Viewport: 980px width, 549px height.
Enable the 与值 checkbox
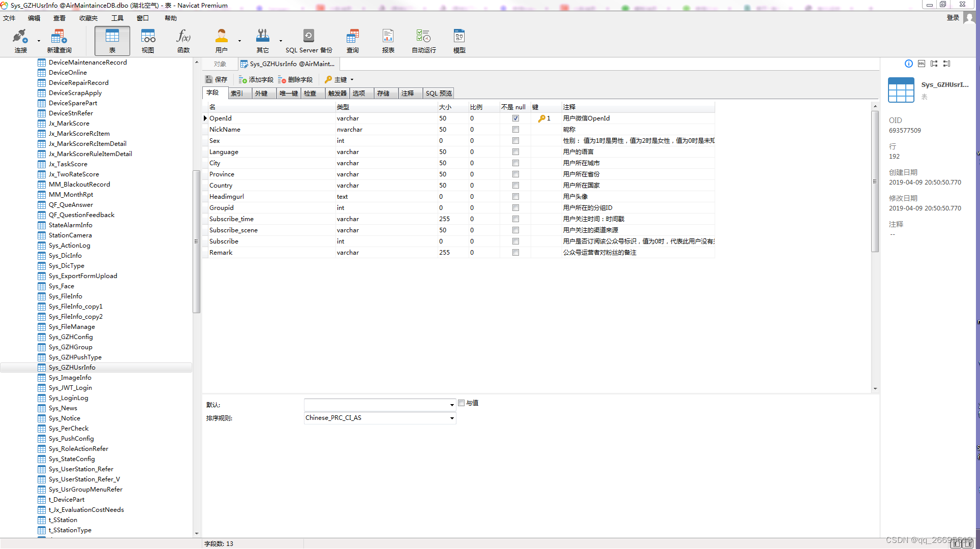coord(462,403)
